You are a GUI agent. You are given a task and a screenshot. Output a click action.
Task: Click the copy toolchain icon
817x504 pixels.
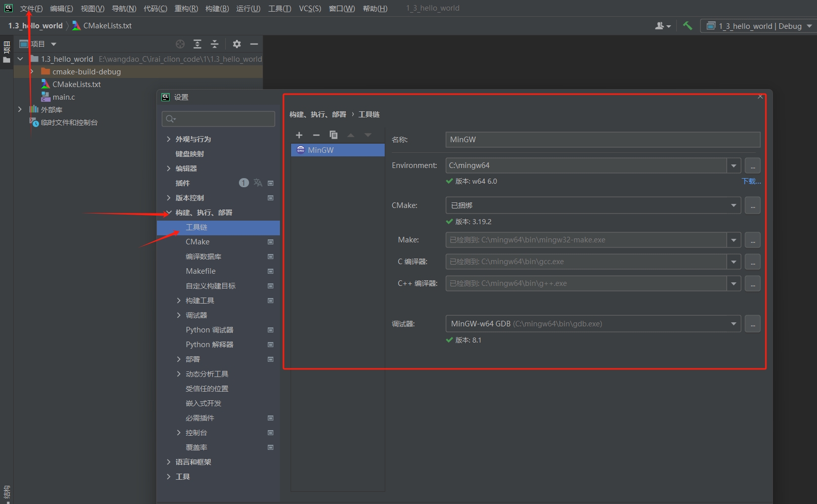pos(333,135)
